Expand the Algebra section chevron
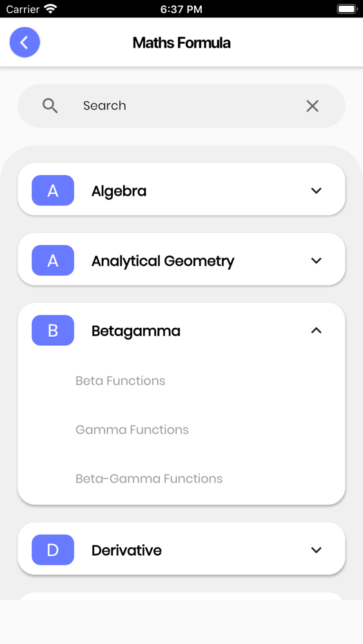This screenshot has width=363, height=644. coord(316,191)
